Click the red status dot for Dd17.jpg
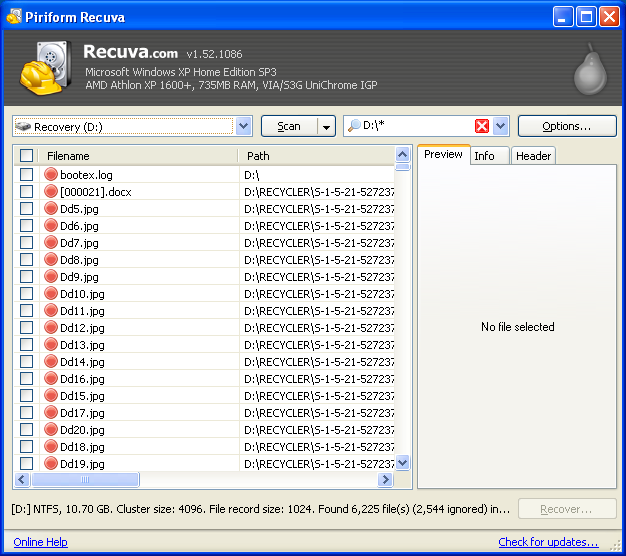 pos(51,412)
